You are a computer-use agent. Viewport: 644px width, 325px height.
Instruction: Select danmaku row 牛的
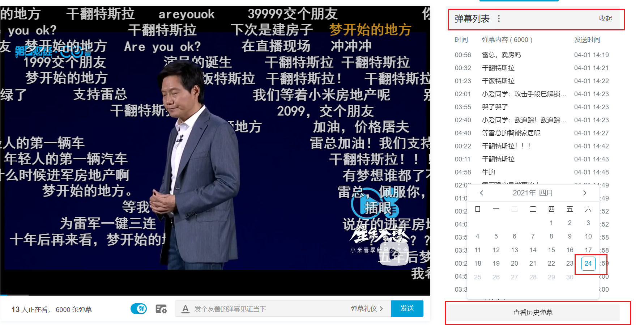pyautogui.click(x=533, y=172)
